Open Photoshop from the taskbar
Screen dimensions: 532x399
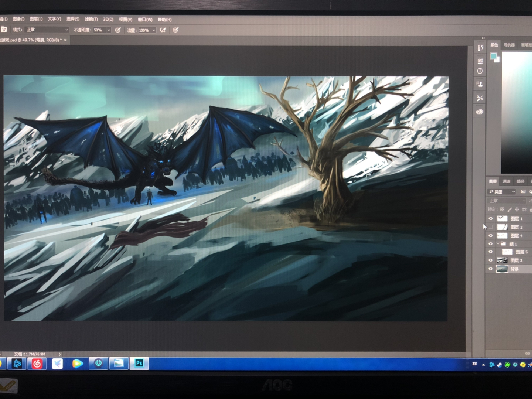[139, 363]
